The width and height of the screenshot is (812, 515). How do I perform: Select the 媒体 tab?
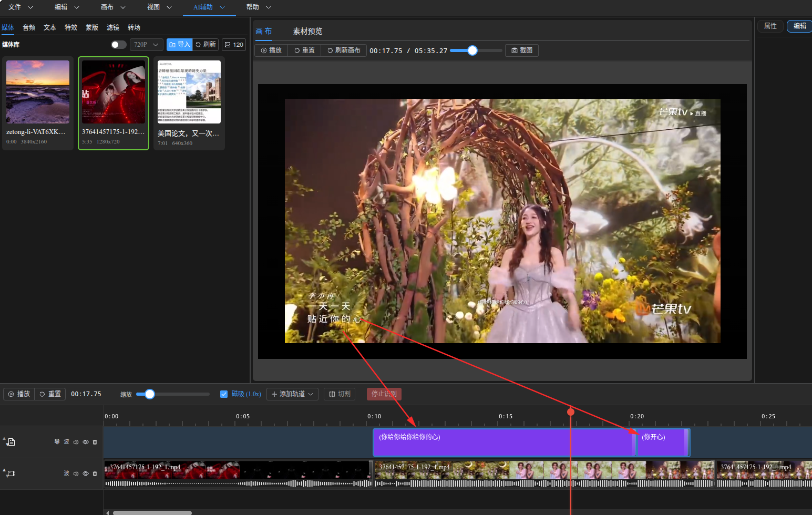click(8, 27)
